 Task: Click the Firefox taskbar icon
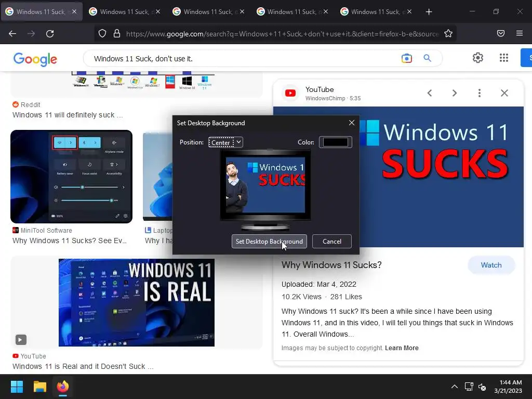pos(63,387)
